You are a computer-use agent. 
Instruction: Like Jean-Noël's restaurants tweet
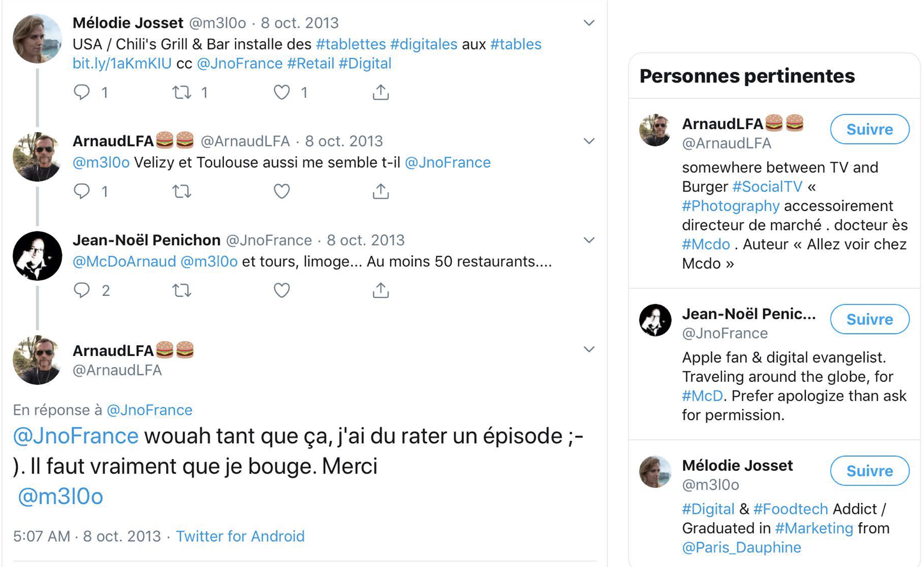point(282,289)
